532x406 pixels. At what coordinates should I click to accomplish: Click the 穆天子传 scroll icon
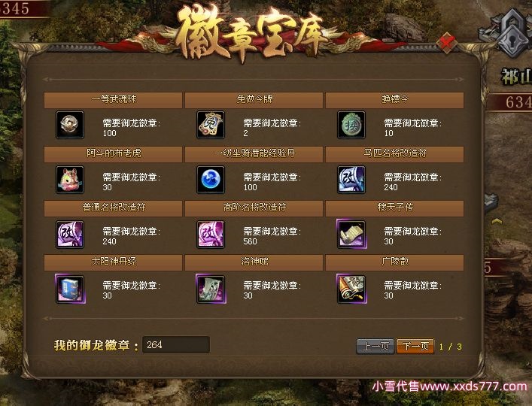coord(351,234)
